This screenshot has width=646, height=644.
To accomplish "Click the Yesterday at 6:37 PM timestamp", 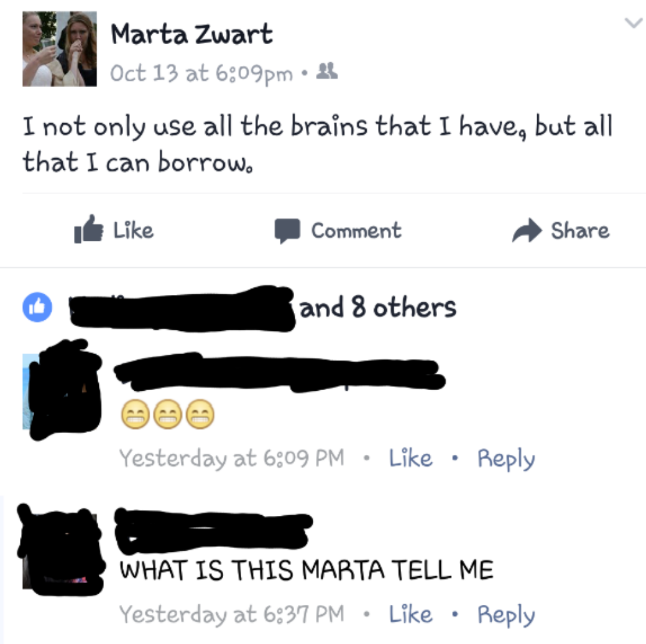I will (231, 614).
